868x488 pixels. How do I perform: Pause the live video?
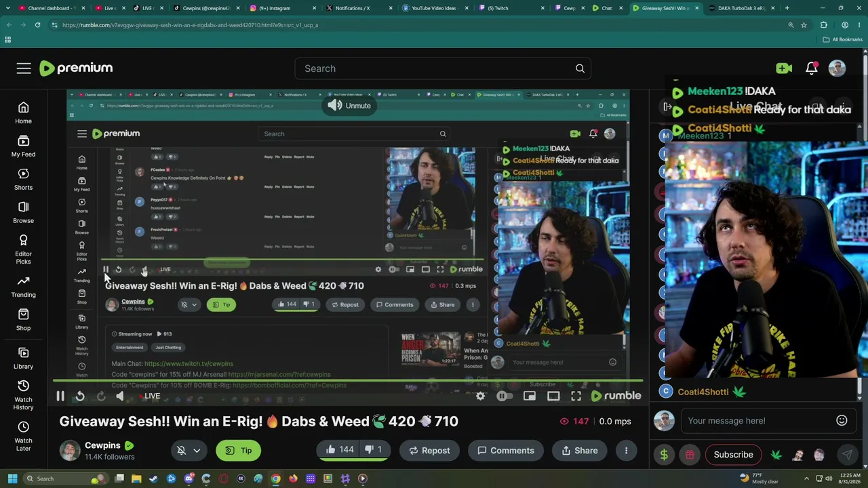coord(60,396)
